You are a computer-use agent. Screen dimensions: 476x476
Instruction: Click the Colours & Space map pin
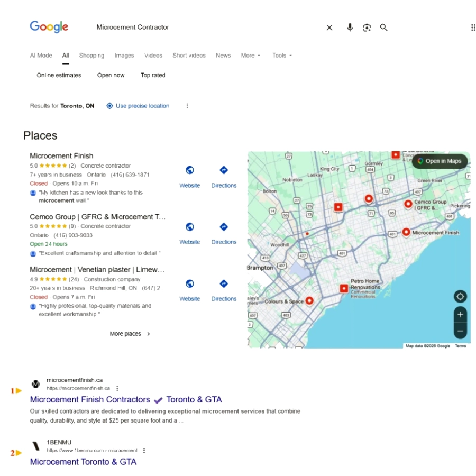pyautogui.click(x=309, y=301)
